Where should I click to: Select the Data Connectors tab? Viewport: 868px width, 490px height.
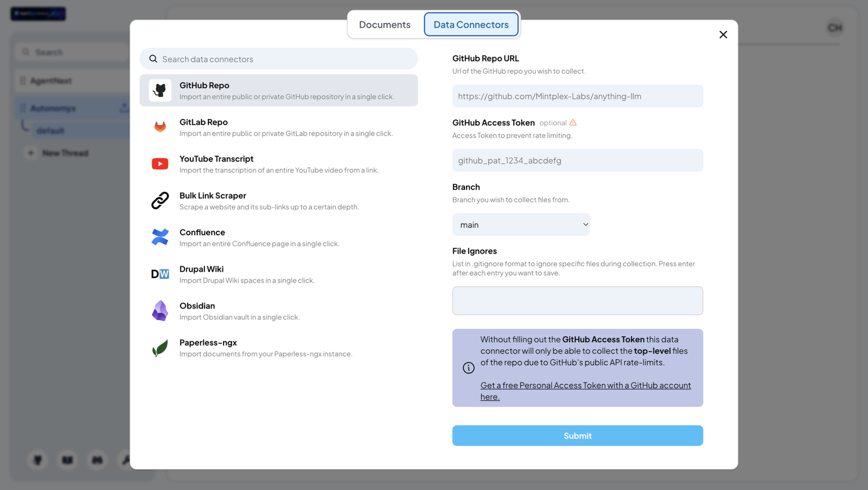pos(470,24)
